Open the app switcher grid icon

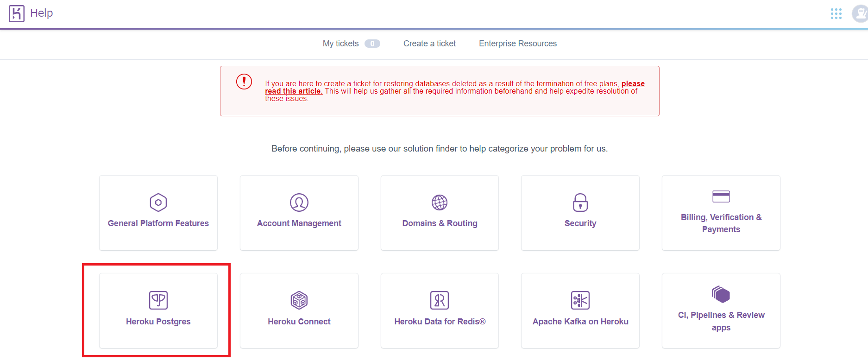tap(836, 13)
